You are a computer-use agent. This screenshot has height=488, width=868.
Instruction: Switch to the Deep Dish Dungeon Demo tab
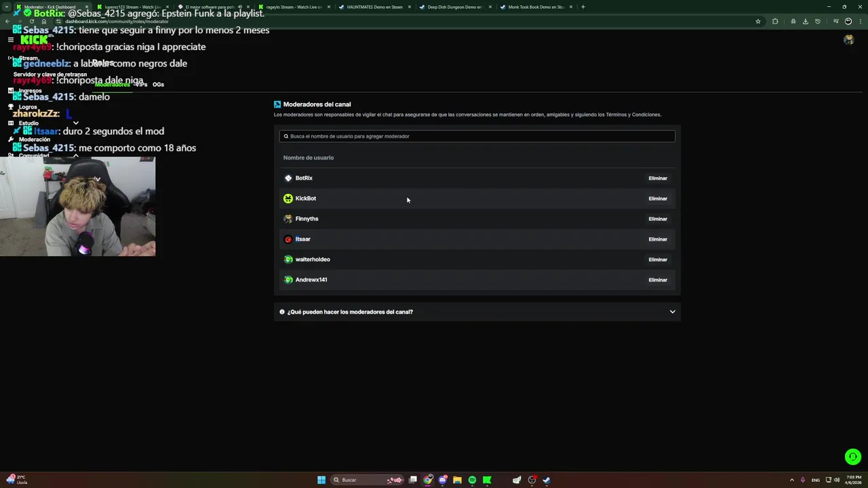454,7
